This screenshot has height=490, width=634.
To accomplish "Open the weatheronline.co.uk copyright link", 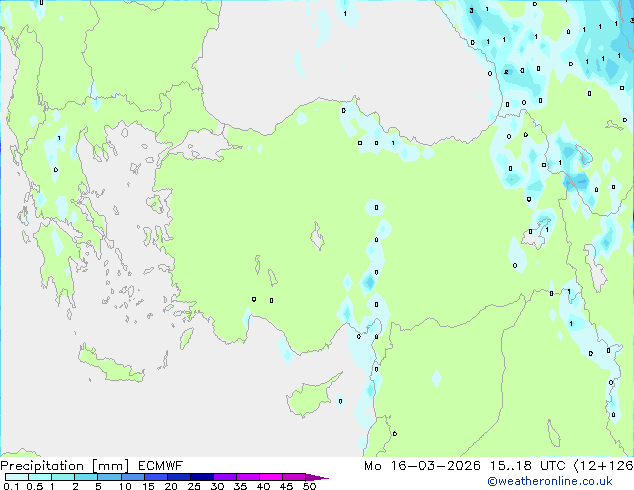I will pos(550,481).
